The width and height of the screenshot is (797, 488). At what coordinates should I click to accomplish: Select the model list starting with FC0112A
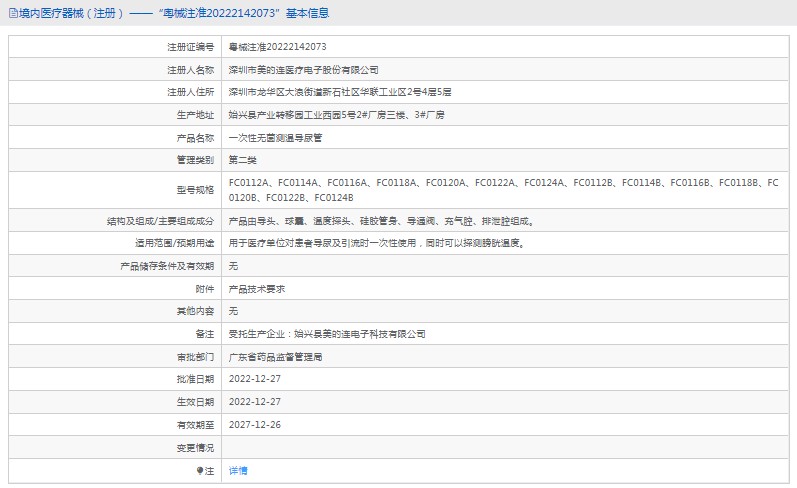coord(503,190)
